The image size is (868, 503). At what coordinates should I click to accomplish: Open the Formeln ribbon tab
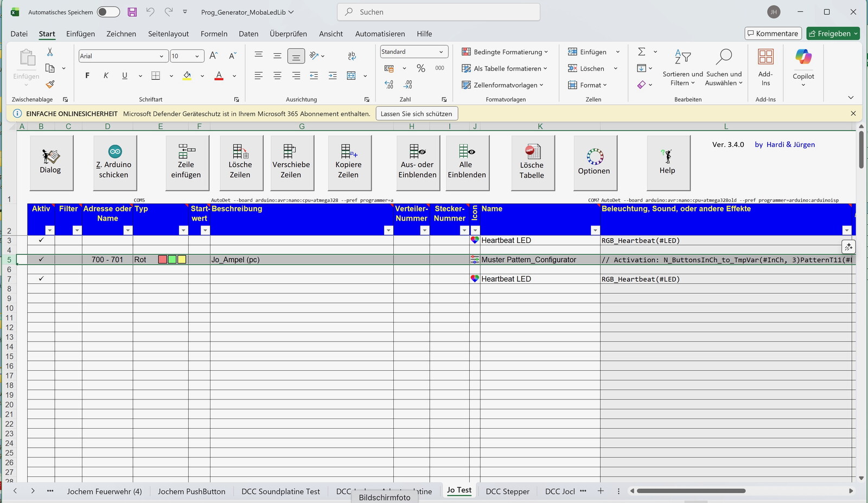point(214,34)
